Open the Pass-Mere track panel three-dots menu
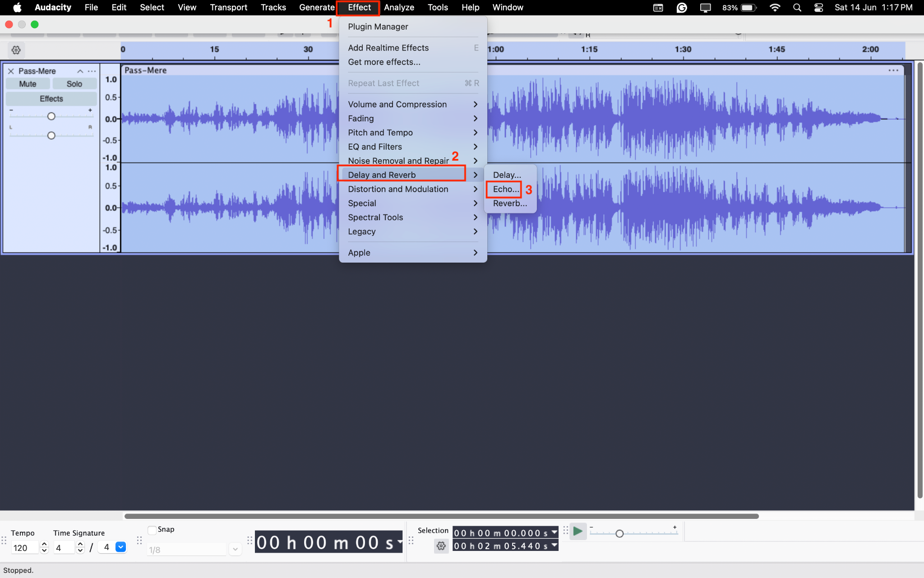924x578 pixels. pos(92,71)
